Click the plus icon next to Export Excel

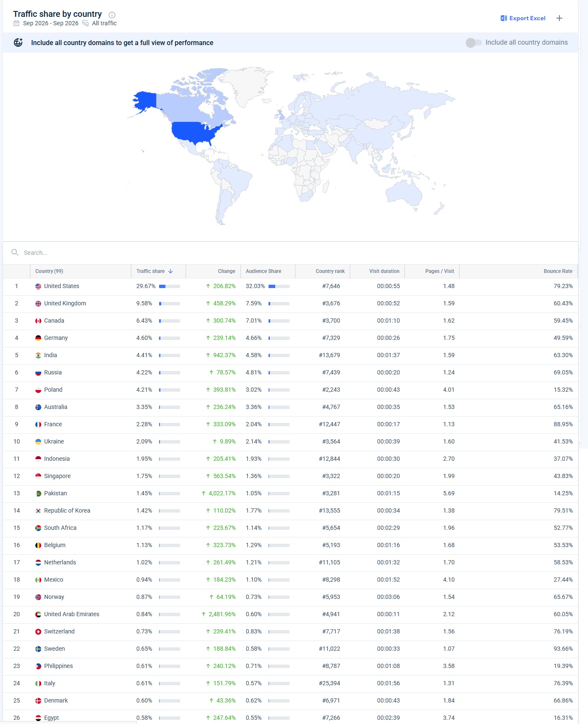[x=559, y=18]
